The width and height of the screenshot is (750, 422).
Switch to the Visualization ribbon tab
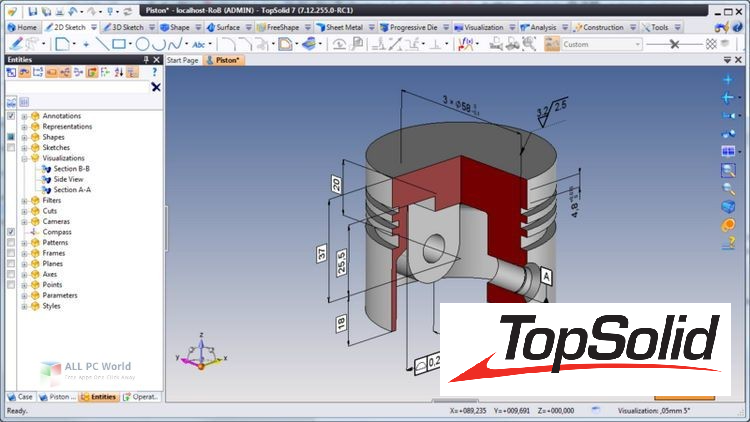[478, 27]
